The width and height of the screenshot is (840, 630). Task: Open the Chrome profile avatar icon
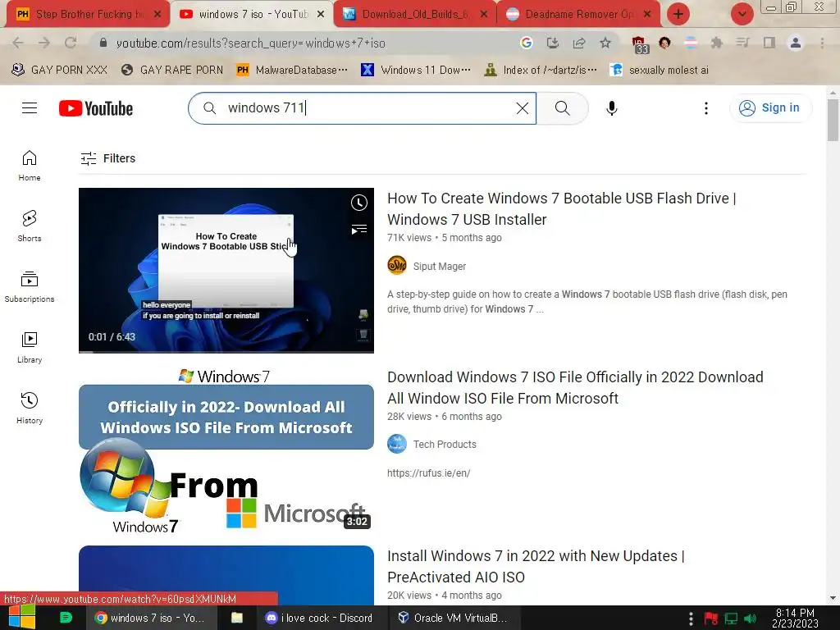[x=796, y=43]
